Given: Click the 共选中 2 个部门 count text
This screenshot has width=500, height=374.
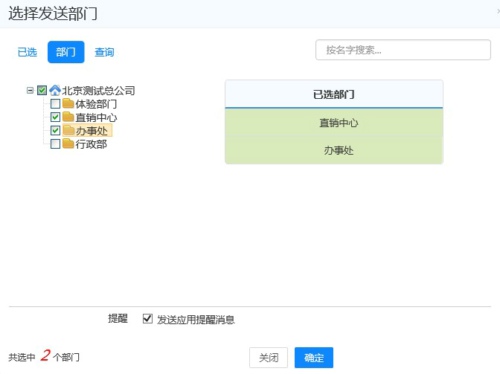Looking at the screenshot, I should [44, 356].
